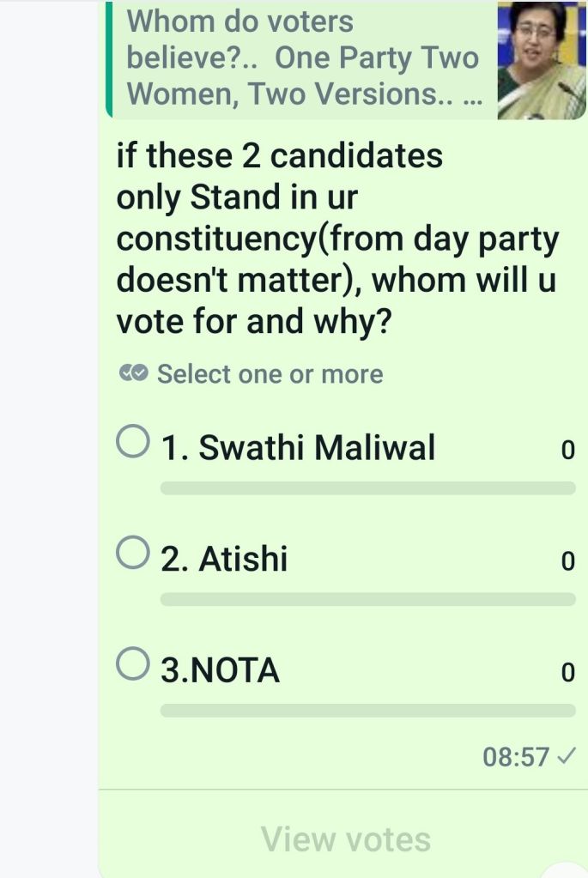The width and height of the screenshot is (588, 878).
Task: Tap the vote count next to Atishi
Action: 566,561
